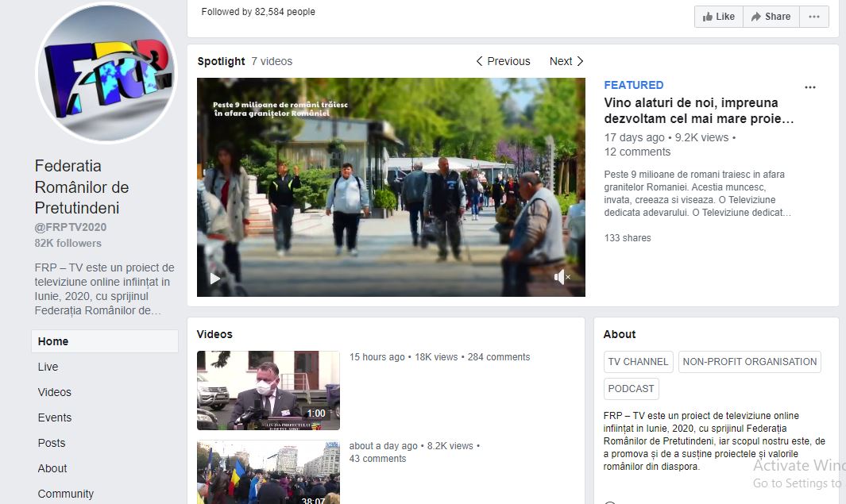Open the featured video options three-dot menu
846x504 pixels.
pyautogui.click(x=809, y=87)
